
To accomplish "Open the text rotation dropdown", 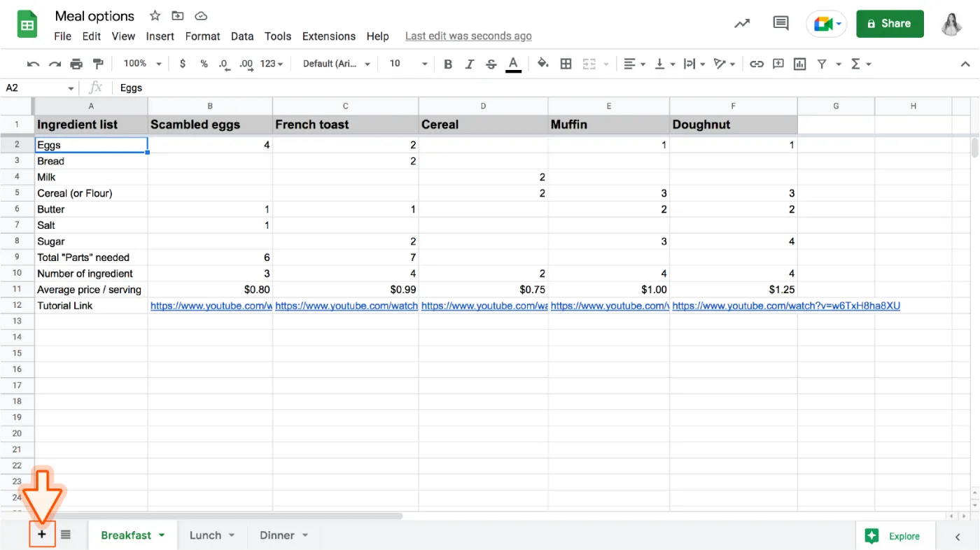I will 724,64.
